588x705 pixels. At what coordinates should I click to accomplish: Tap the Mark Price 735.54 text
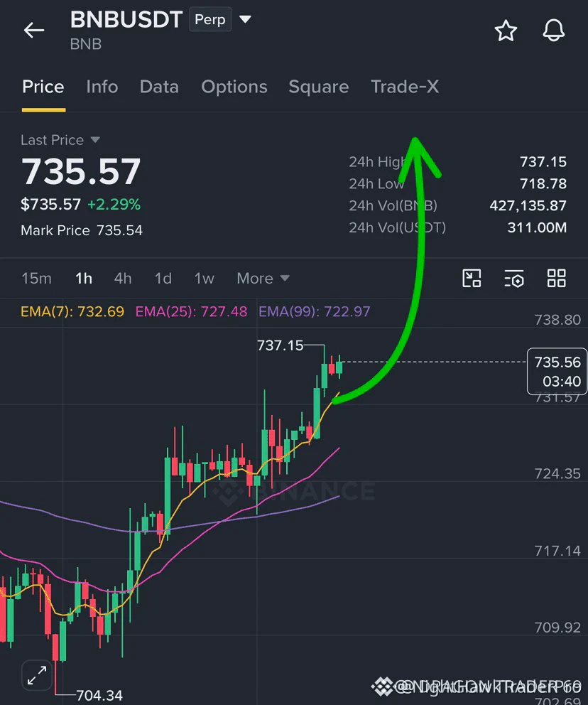point(82,230)
